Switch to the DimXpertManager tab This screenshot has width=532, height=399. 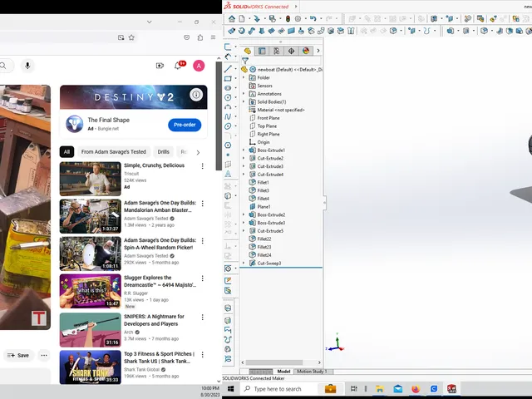(x=291, y=51)
